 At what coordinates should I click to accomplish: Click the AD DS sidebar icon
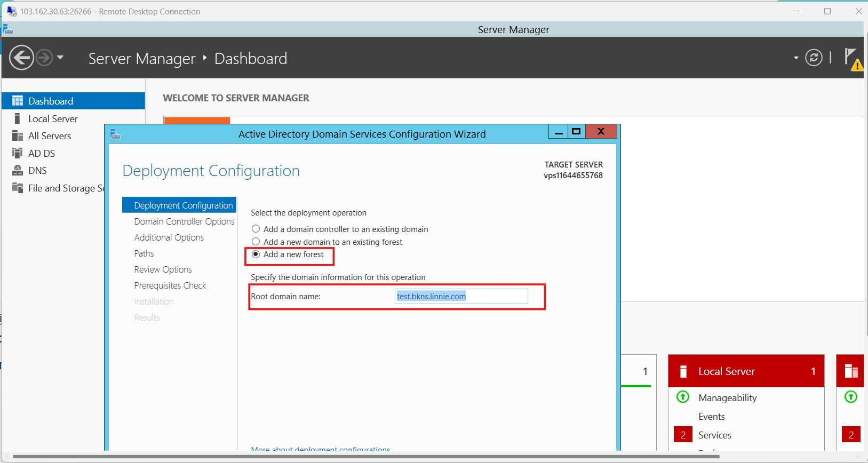click(18, 153)
